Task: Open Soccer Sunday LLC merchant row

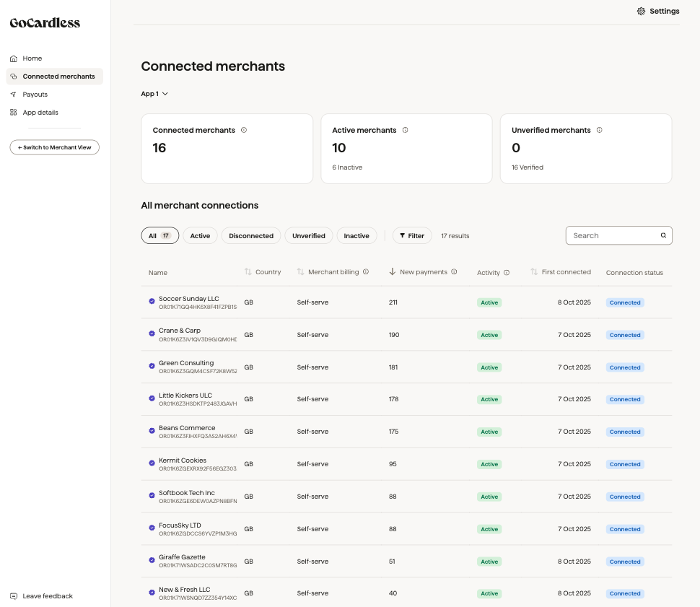Action: [x=406, y=302]
